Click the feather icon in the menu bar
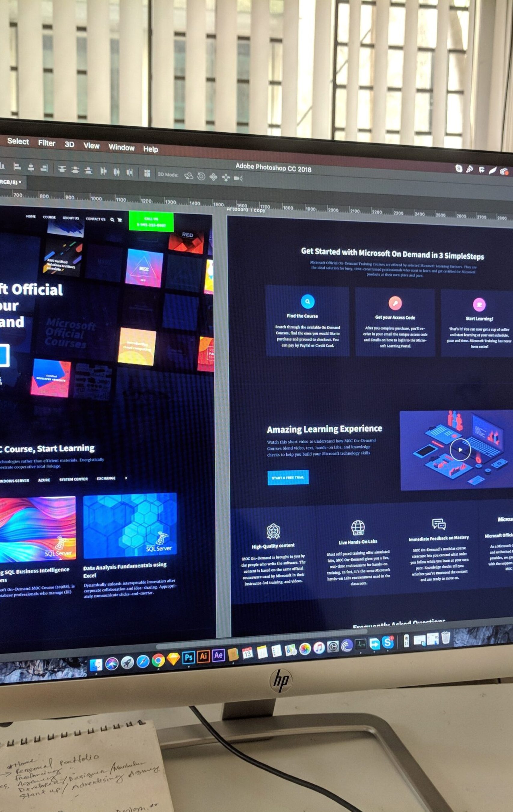Viewport: 513px width, 812px height. 493,171
